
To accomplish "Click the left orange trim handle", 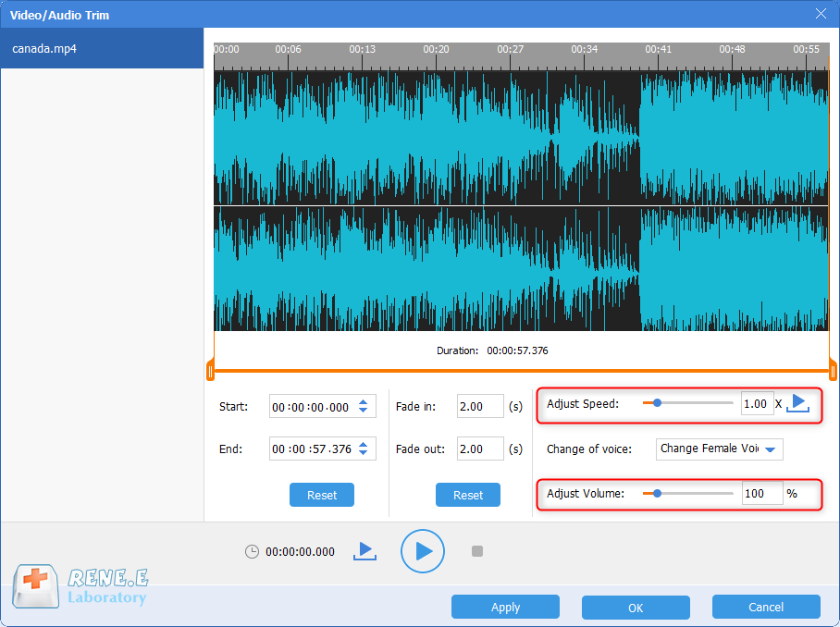I will click(211, 372).
